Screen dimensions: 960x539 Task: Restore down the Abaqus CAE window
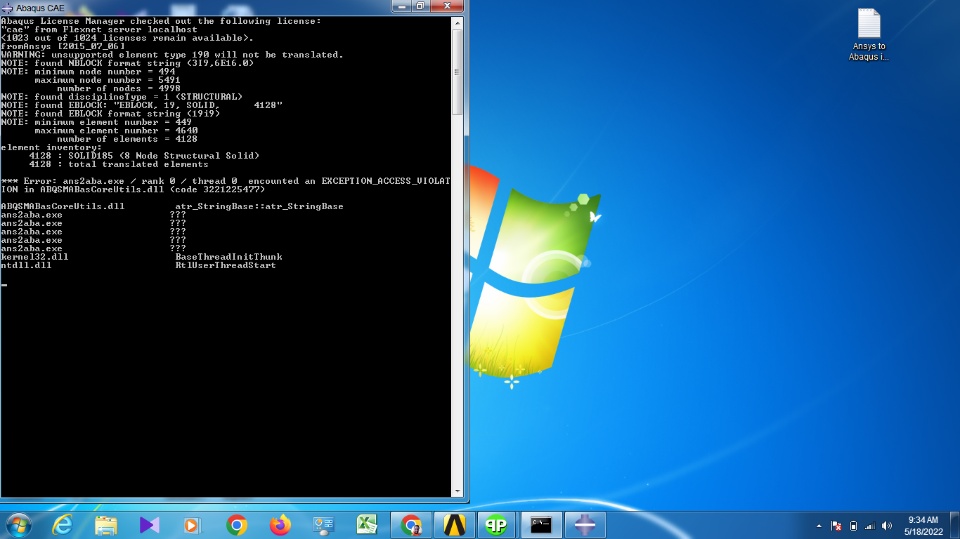pyautogui.click(x=421, y=6)
